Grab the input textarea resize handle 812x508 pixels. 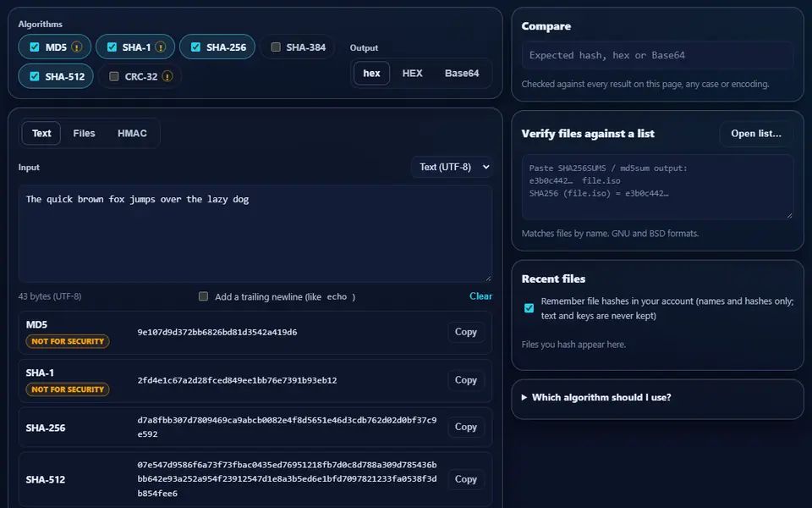click(x=487, y=278)
